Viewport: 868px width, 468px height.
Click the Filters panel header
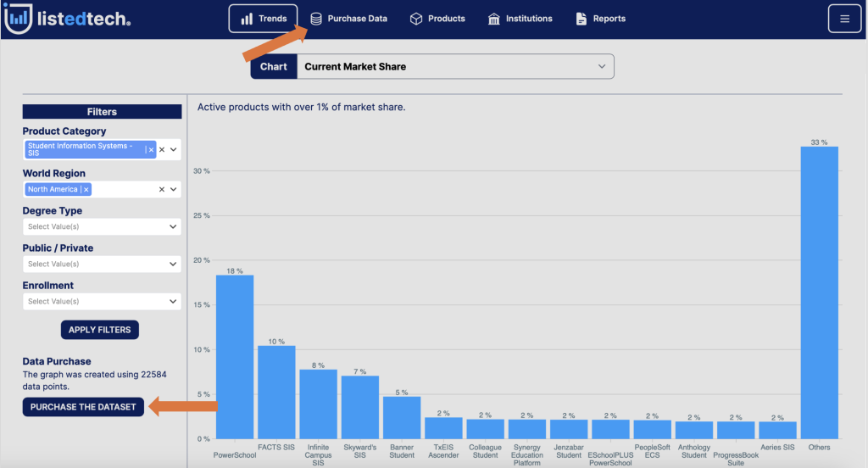pos(102,112)
